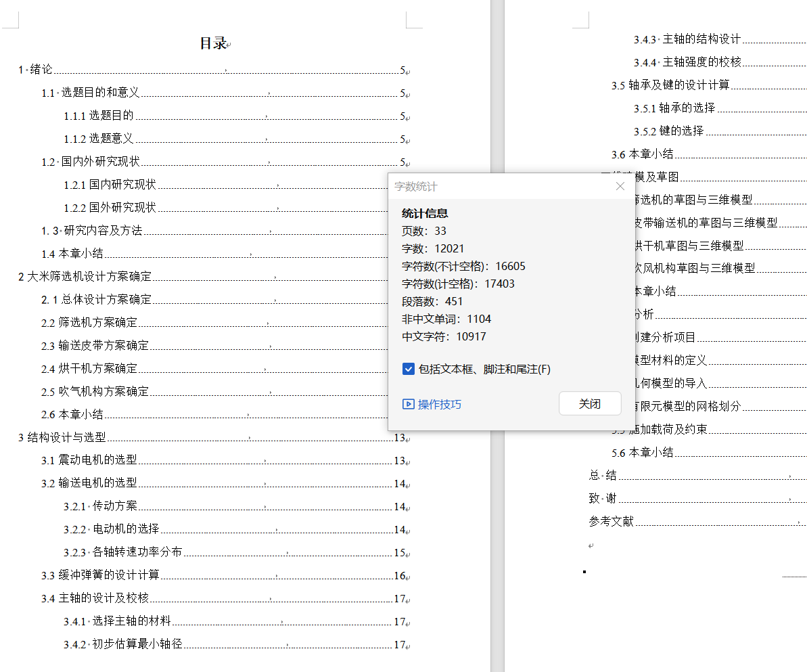This screenshot has height=672, width=807.
Task: Click the contents entry 参考文献
Action: (698, 522)
